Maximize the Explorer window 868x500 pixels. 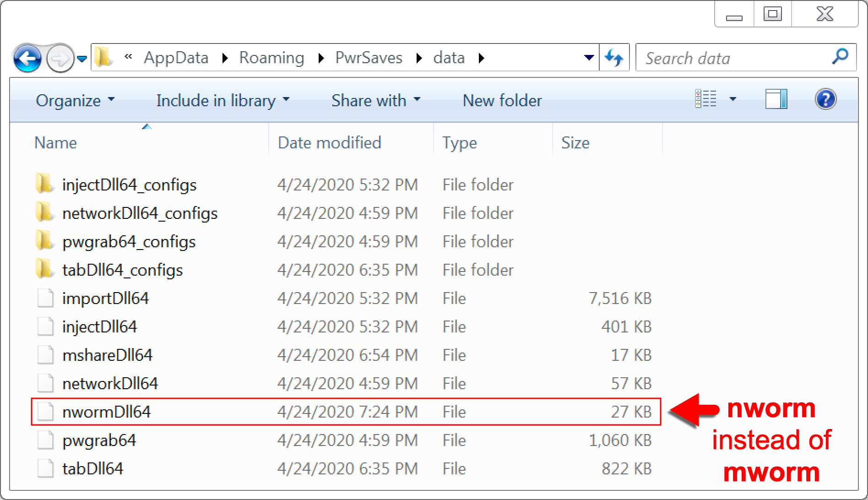(x=773, y=14)
